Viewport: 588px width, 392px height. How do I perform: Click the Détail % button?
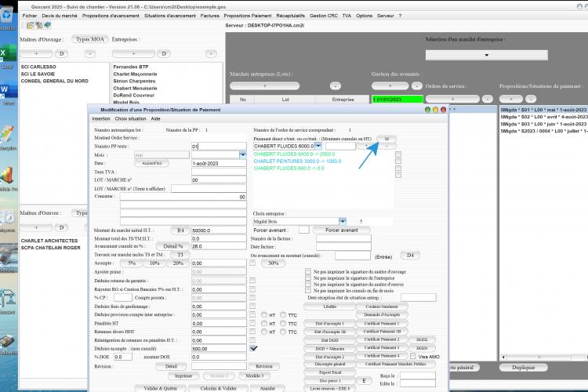(x=173, y=246)
